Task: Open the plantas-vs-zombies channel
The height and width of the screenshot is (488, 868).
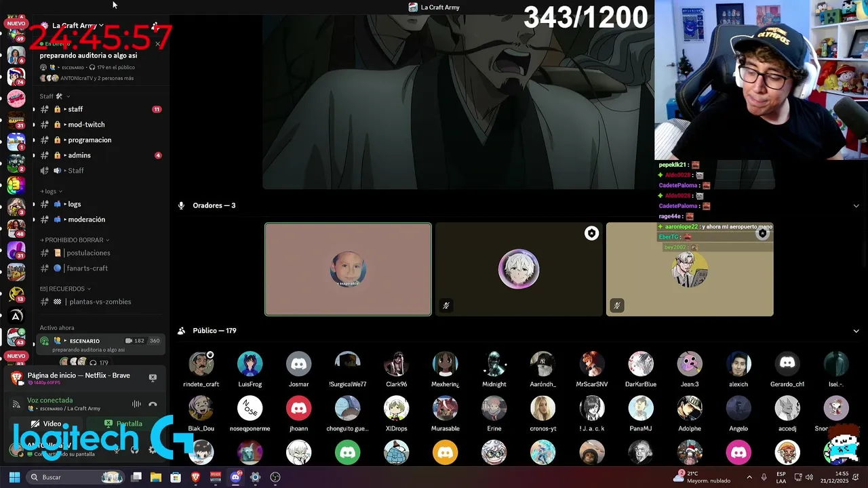Action: pos(100,302)
